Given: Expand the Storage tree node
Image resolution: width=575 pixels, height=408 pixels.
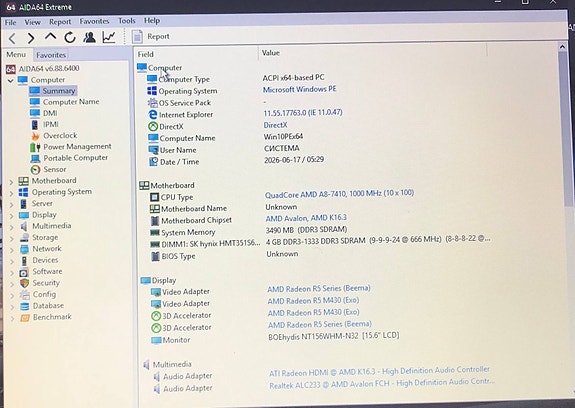Looking at the screenshot, I should point(12,239).
